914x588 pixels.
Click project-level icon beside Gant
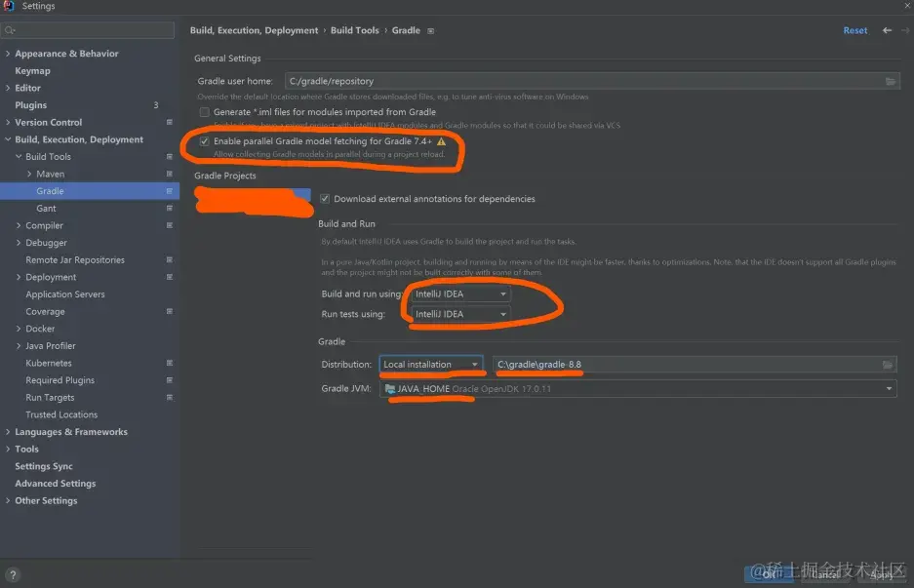click(x=169, y=208)
